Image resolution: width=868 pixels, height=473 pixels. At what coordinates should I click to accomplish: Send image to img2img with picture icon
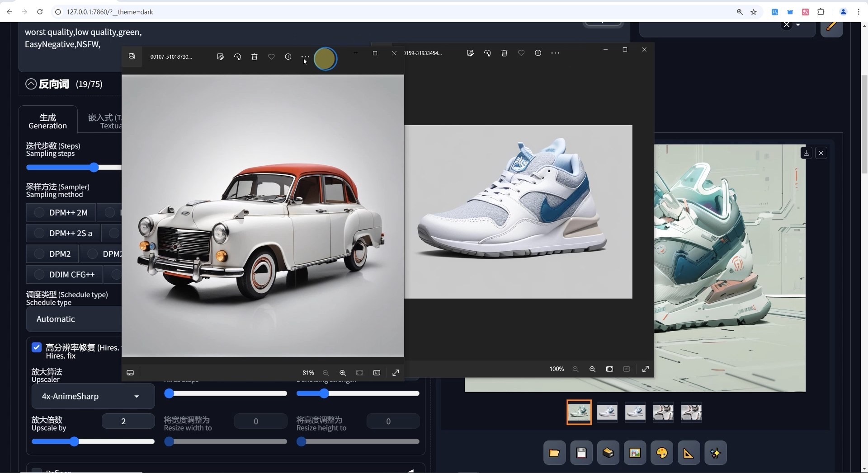pos(635,453)
